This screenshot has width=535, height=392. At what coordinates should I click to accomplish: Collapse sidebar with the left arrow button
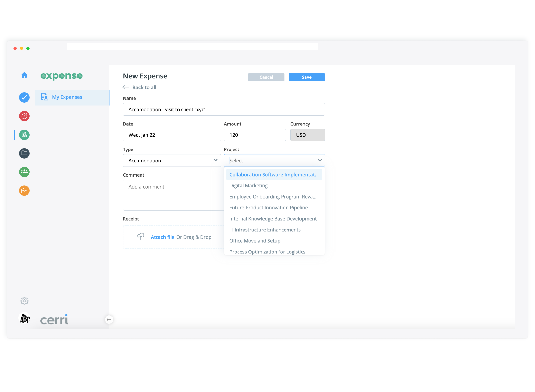[109, 320]
